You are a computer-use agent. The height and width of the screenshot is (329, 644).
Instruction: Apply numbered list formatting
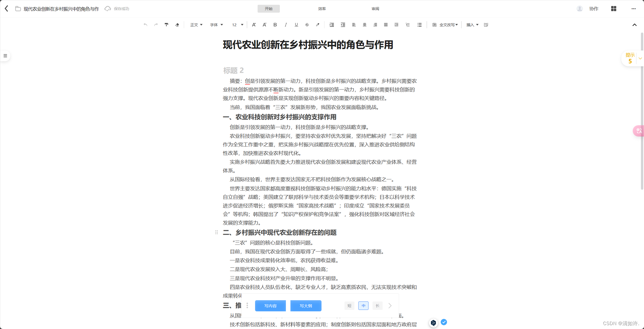point(408,25)
